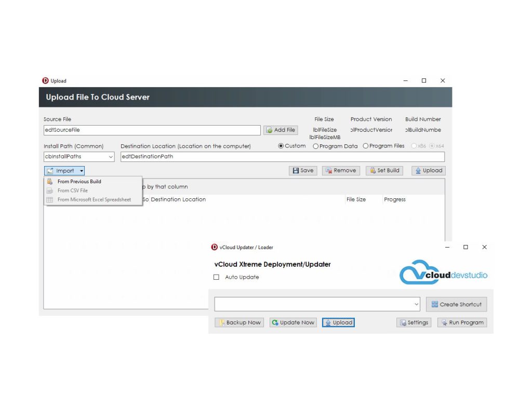Select the Program Files radio option
The image size is (532, 409).
coord(365,146)
